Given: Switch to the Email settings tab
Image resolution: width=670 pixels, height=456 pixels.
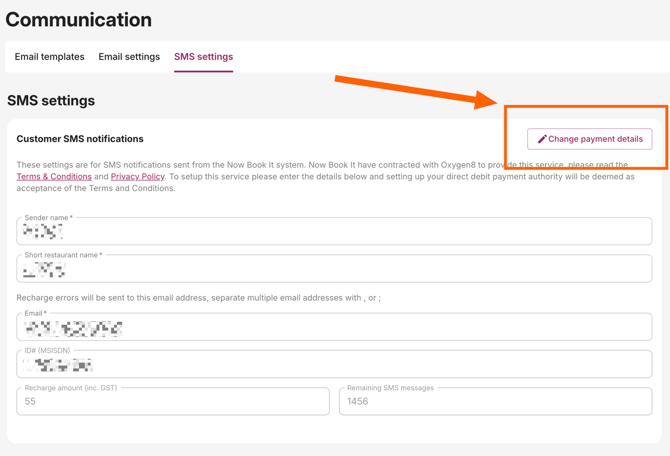Looking at the screenshot, I should click(x=129, y=57).
